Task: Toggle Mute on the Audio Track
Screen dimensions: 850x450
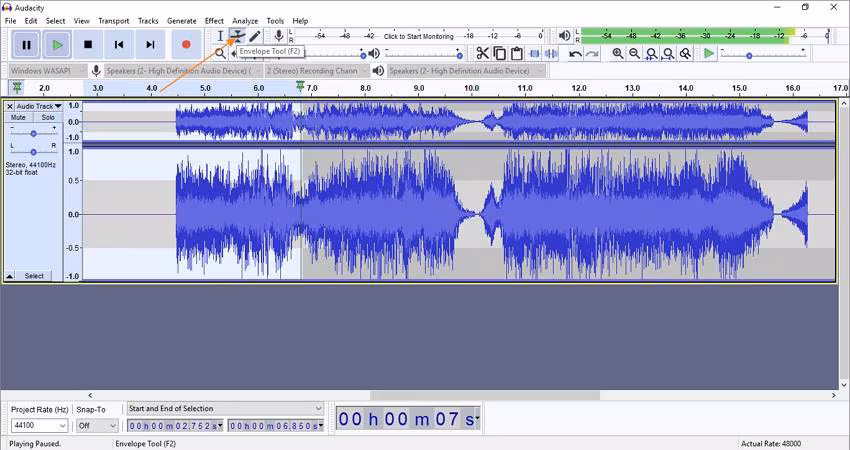Action: (18, 117)
